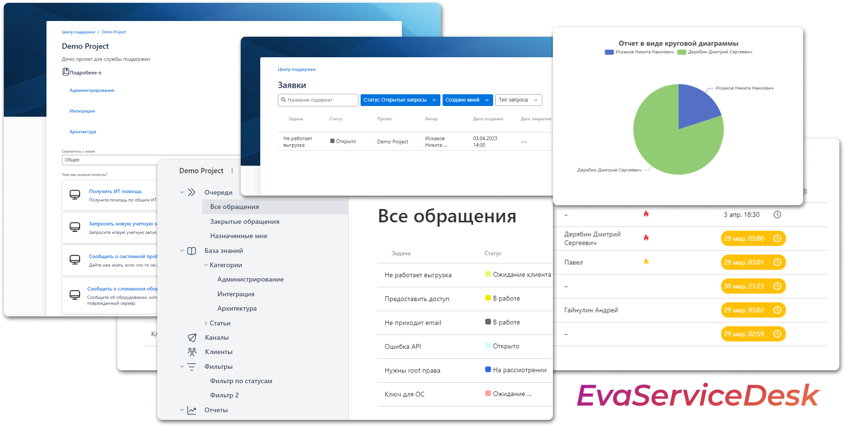The image size is (868, 428).
Task: Open Фильтр 2 in sidebar
Action: 225,395
